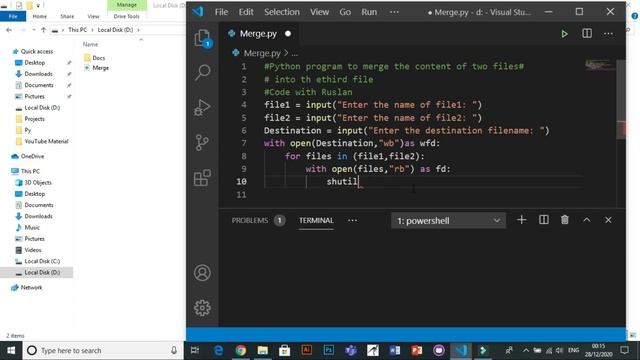
Task: Open the Go menu
Action: click(345, 12)
